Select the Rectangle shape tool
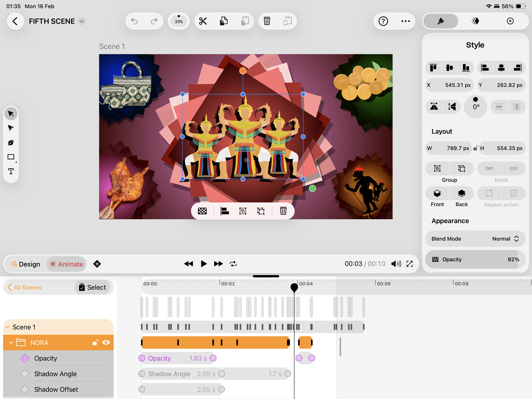The width and height of the screenshot is (532, 399). pos(11,157)
